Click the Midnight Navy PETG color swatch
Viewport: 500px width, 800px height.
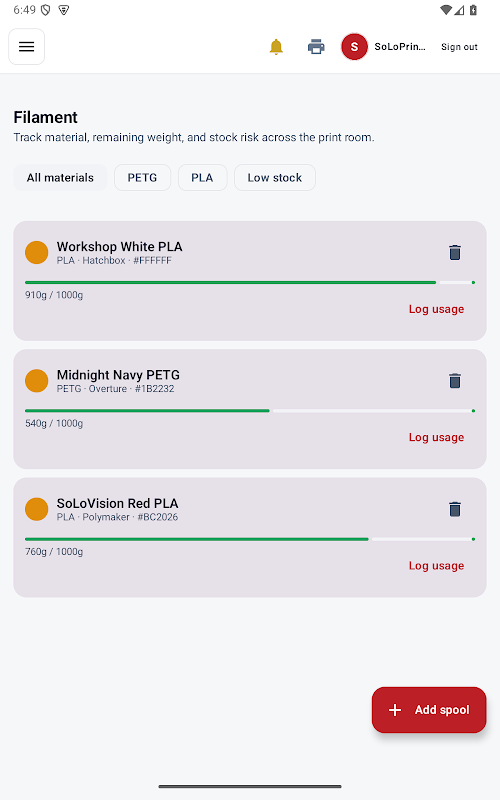click(37, 381)
